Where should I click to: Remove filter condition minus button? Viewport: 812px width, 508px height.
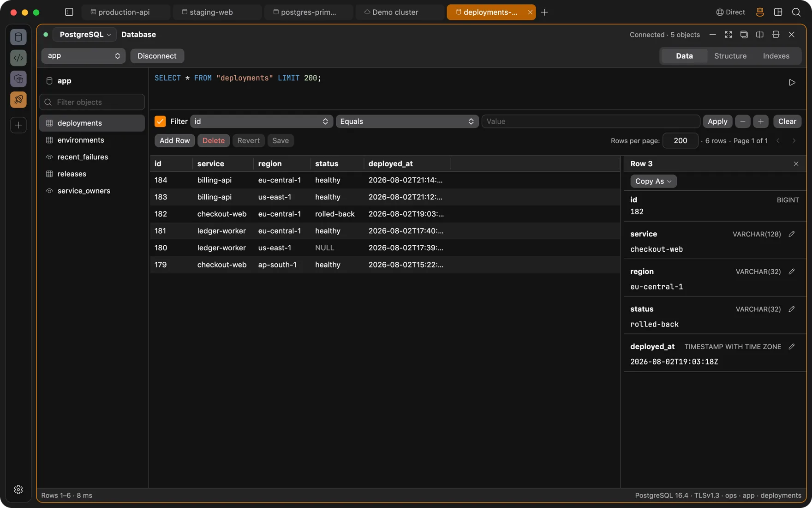click(743, 121)
